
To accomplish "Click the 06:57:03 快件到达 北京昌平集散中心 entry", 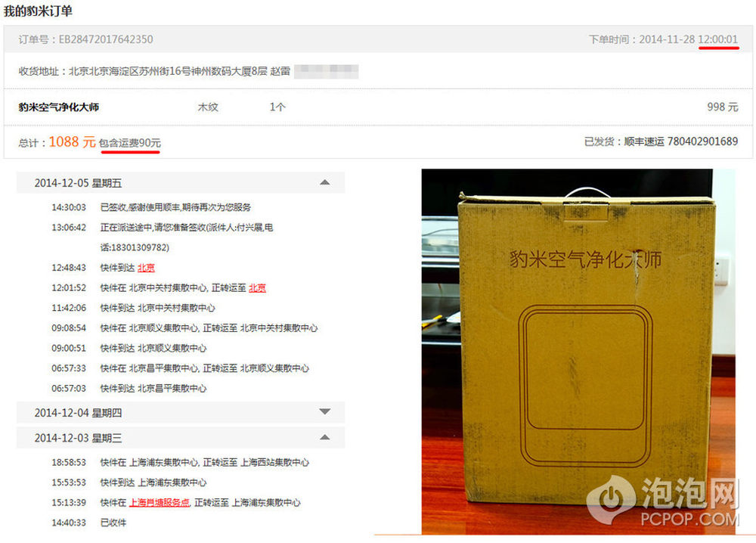I will (x=129, y=388).
